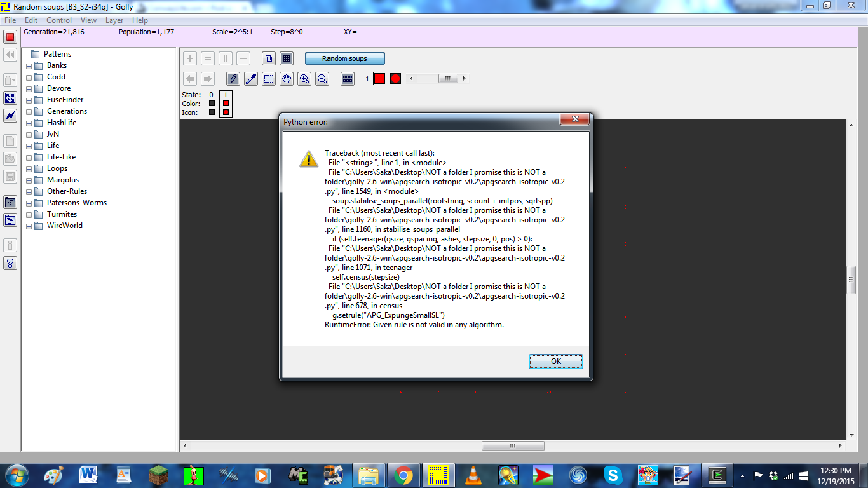Select the Pick eyedropper tool
Image resolution: width=868 pixels, height=488 pixels.
251,79
